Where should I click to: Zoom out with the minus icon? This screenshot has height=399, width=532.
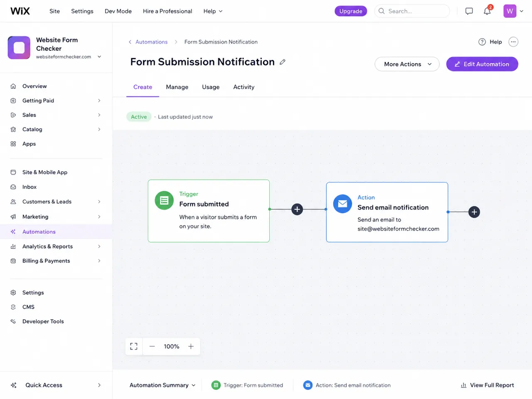click(152, 346)
